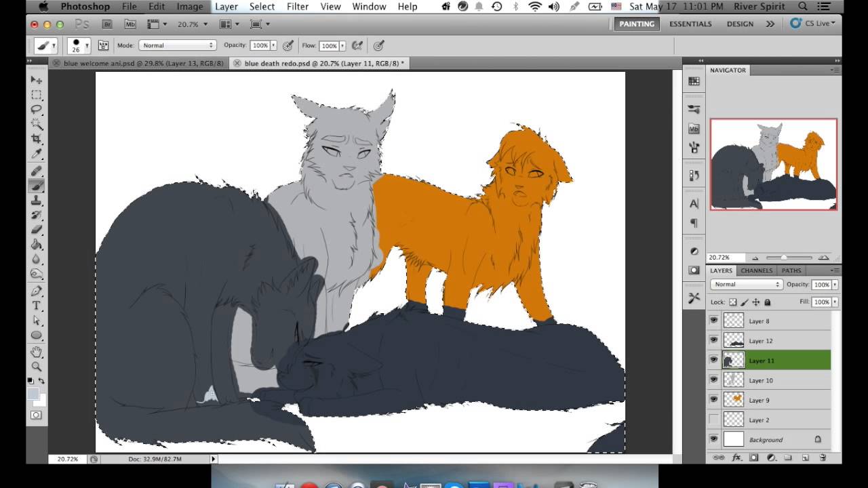This screenshot has width=868, height=488.
Task: Click the foreground color swatch
Action: 33,394
